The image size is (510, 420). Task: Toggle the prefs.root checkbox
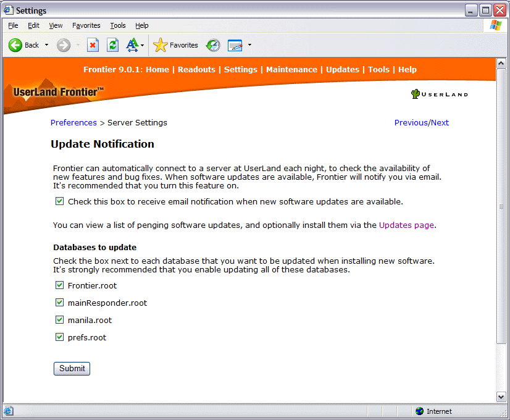tap(59, 337)
